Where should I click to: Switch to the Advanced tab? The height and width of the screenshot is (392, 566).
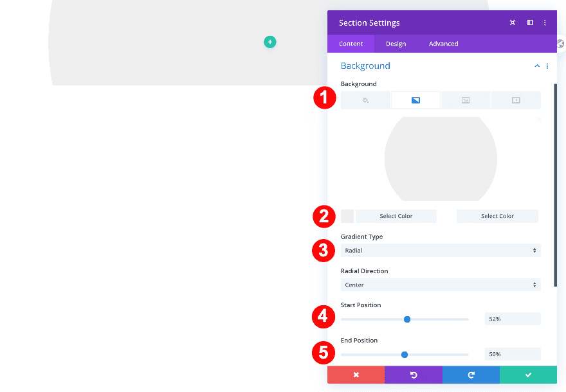click(443, 44)
